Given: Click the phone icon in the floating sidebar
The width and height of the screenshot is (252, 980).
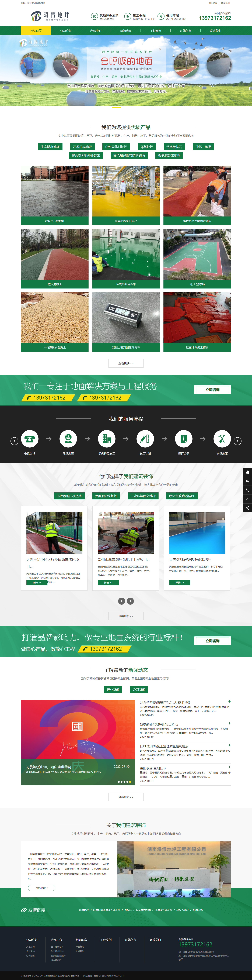Looking at the screenshot, I should [248, 490].
